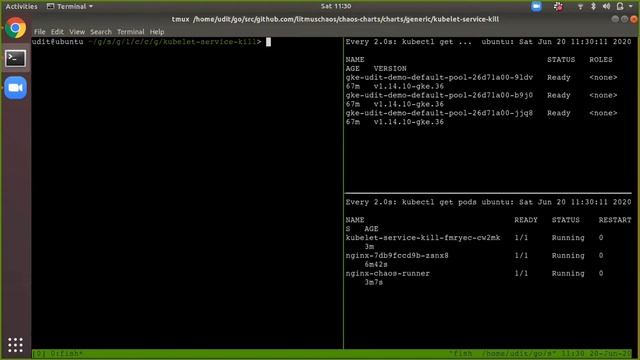Open the Terminal menu in menubar
640x360 pixels.
pyautogui.click(x=130, y=31)
